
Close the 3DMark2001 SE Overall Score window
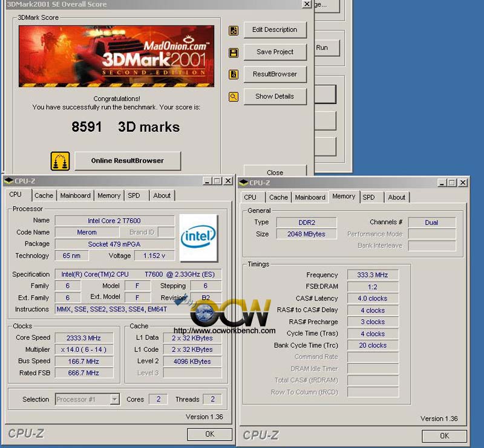click(x=307, y=4)
